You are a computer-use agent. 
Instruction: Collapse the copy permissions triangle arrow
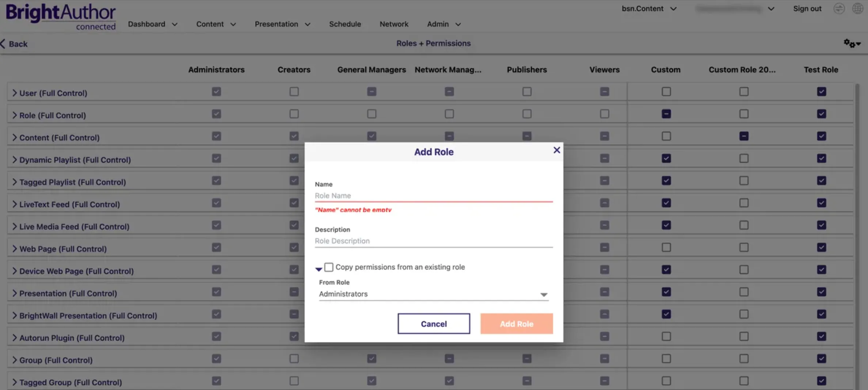coord(319,269)
